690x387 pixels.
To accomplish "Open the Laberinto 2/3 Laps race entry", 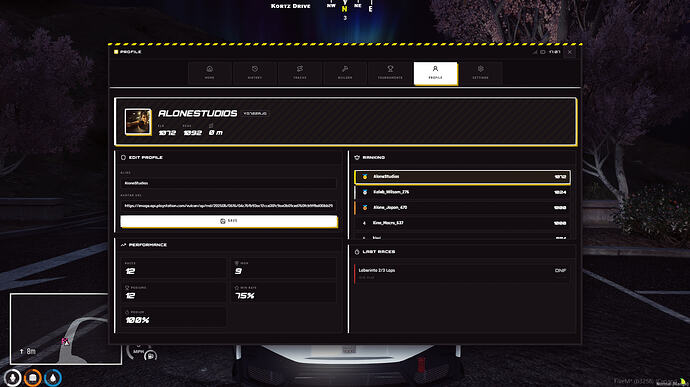I will pos(462,273).
